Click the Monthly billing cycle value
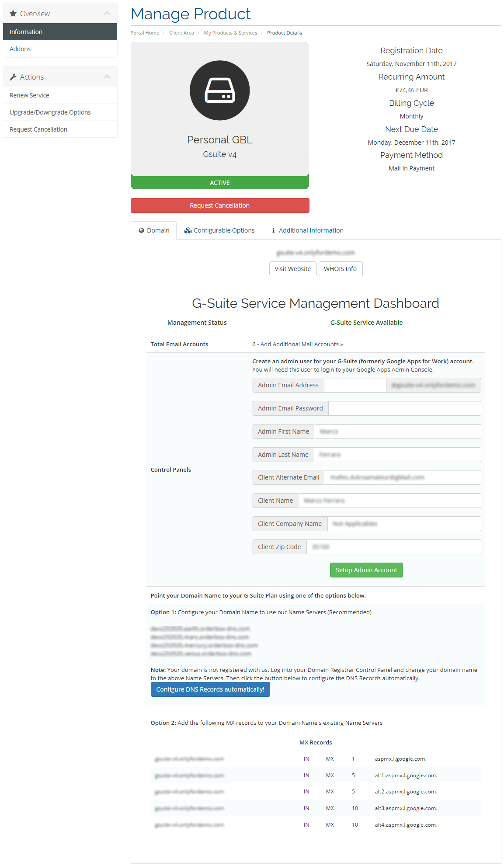The width and height of the screenshot is (504, 866). point(412,116)
